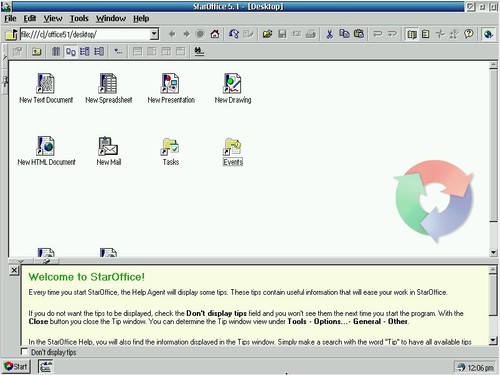500x375 pixels.
Task: Open the New Drawing shortcut
Action: (233, 88)
